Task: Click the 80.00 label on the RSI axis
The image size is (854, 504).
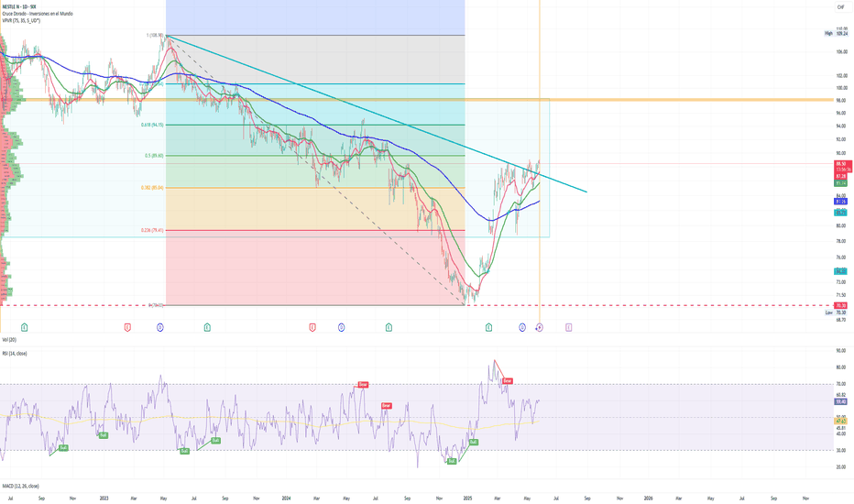Action: coord(841,367)
